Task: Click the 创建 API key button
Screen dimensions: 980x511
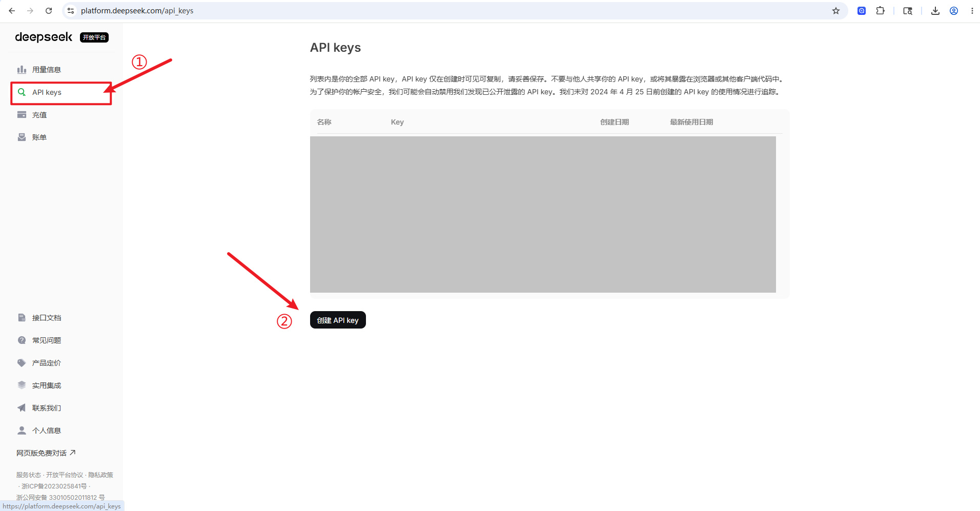Action: [338, 320]
